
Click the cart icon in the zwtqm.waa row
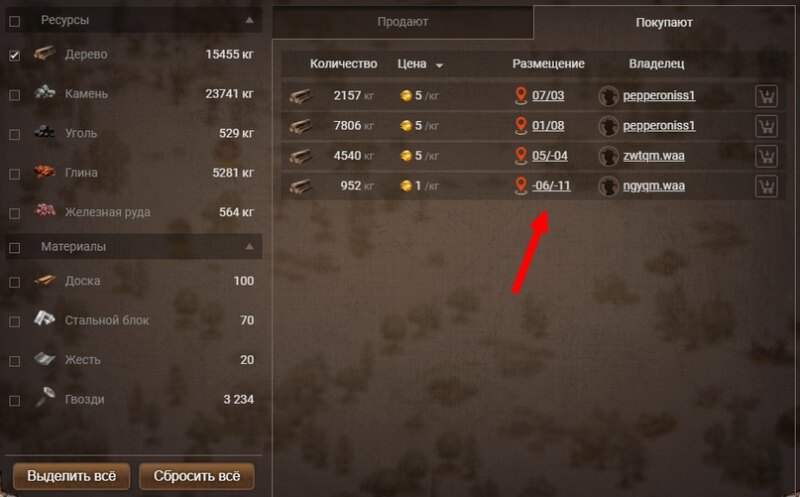click(x=766, y=156)
